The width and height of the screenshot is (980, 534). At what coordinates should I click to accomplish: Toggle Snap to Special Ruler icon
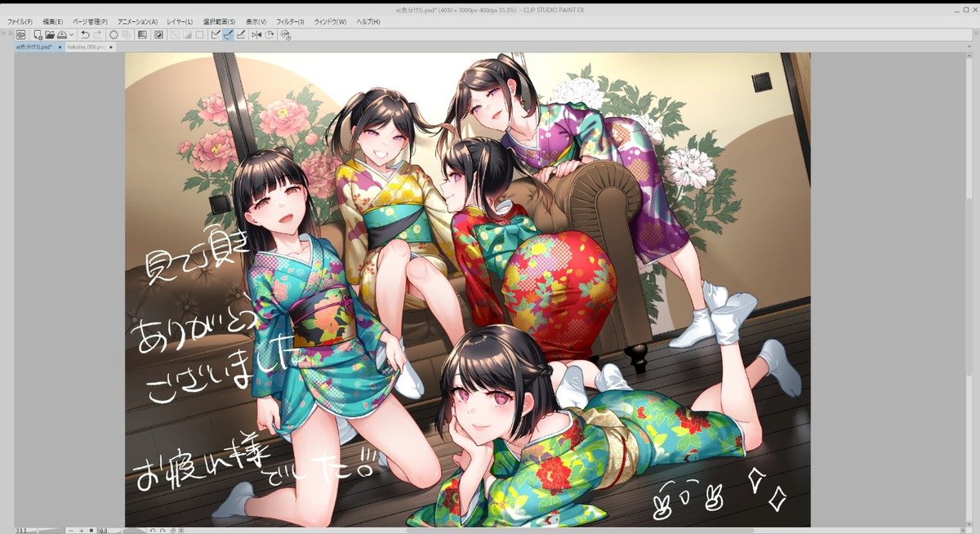coord(228,35)
